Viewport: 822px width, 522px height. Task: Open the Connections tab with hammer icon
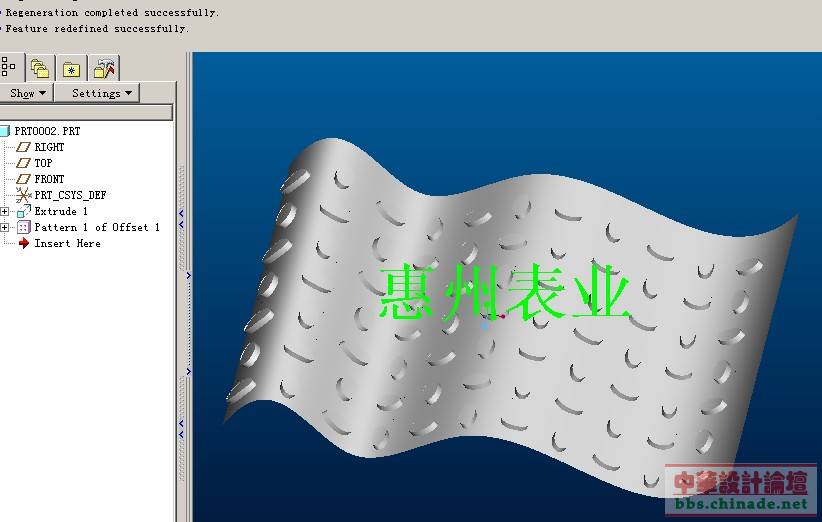point(104,68)
